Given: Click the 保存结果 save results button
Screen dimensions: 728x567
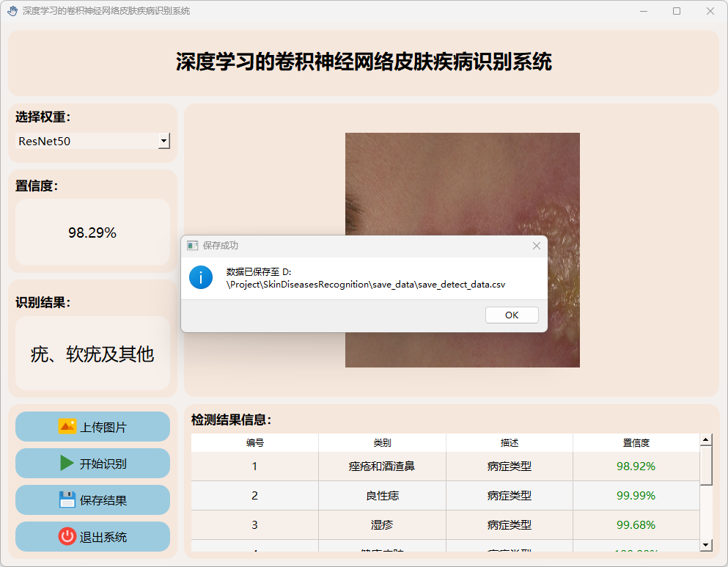Looking at the screenshot, I should coord(93,500).
